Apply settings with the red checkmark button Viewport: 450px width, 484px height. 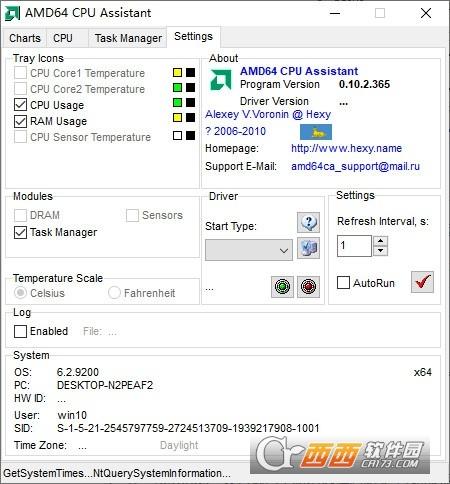click(x=422, y=282)
